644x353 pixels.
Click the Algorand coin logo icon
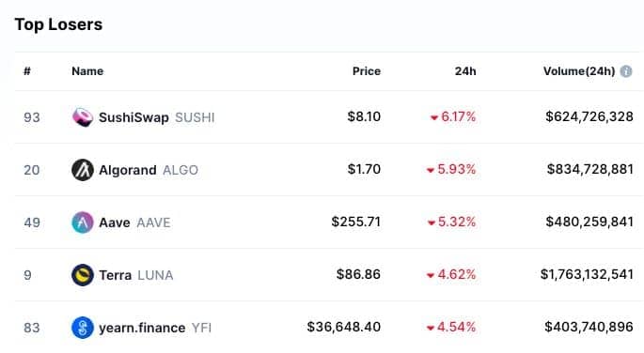coord(83,170)
